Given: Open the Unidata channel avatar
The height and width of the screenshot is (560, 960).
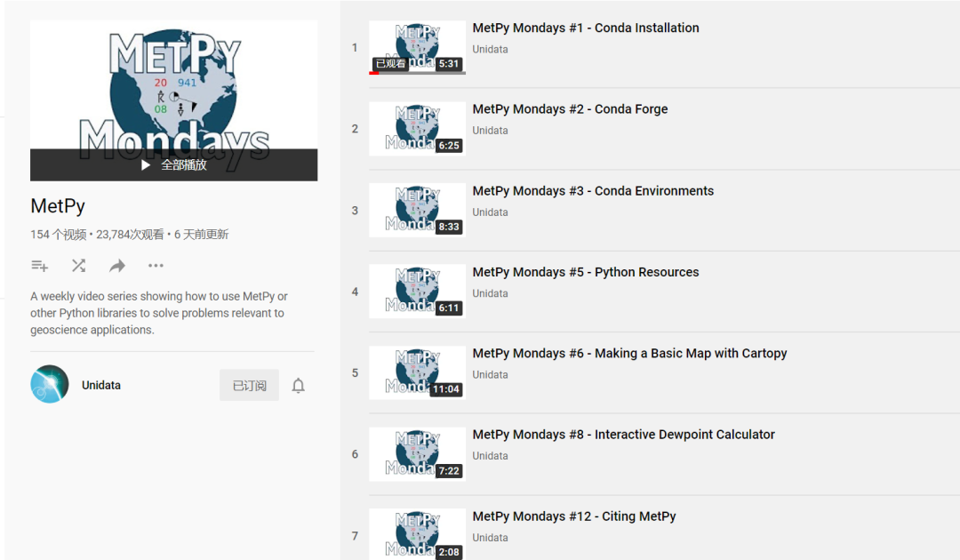Looking at the screenshot, I should tap(50, 384).
